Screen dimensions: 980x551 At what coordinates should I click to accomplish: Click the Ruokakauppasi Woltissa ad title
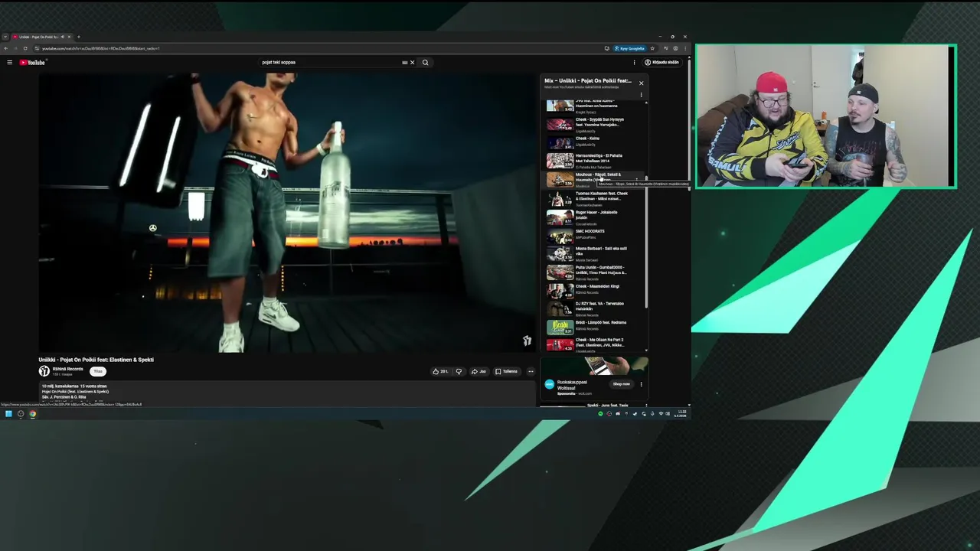(x=573, y=385)
